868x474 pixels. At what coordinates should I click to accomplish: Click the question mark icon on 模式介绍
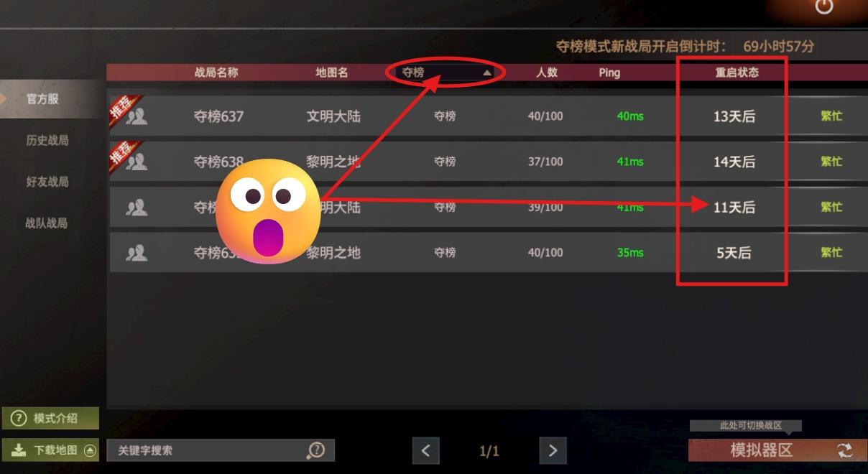coord(19,419)
